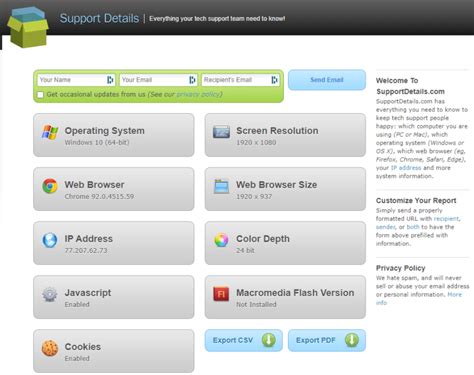Open the More info privacy link
Screen dimensions: 474x375
point(419,299)
